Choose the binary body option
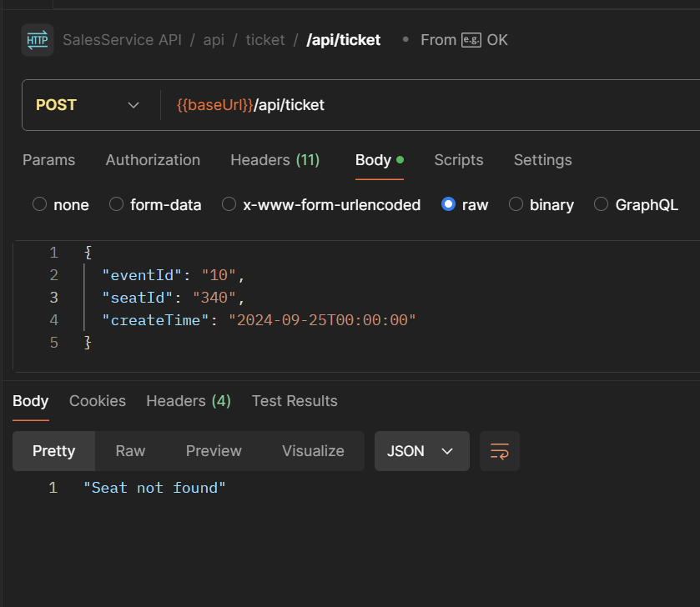Image resolution: width=700 pixels, height=607 pixels. coord(516,204)
